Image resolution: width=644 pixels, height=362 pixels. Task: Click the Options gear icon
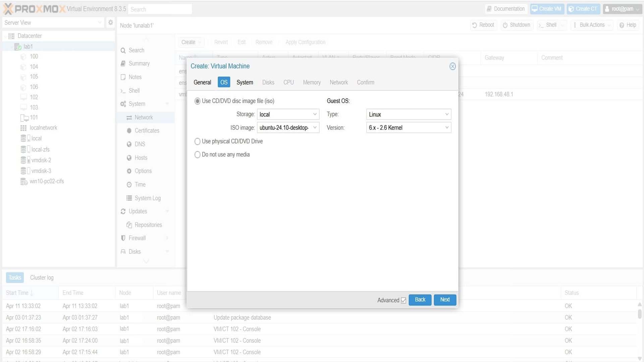[x=129, y=171]
